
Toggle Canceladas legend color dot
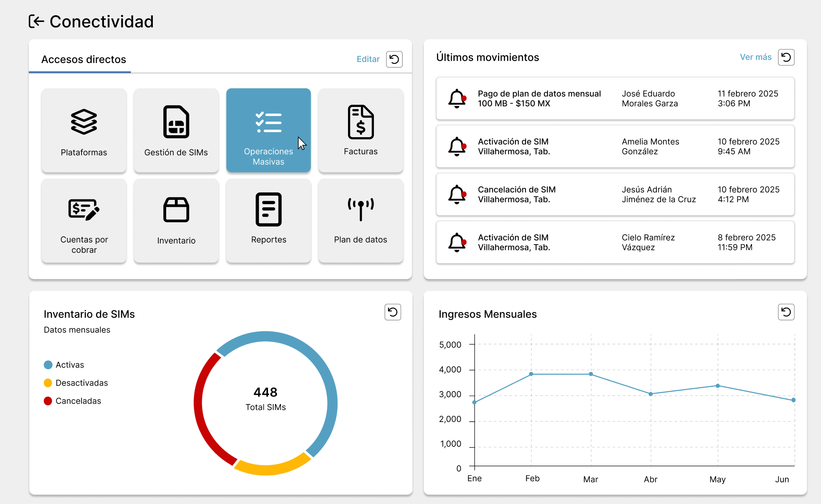48,401
